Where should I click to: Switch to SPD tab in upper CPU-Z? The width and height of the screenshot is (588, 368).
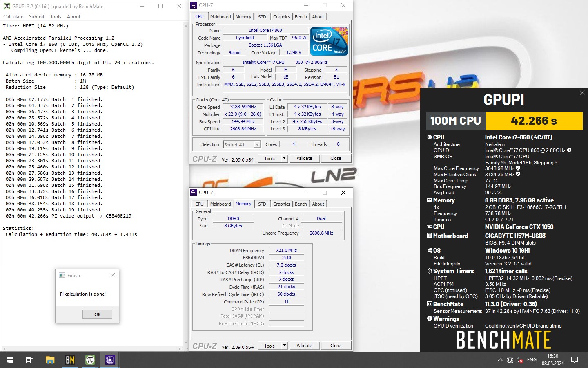(262, 17)
